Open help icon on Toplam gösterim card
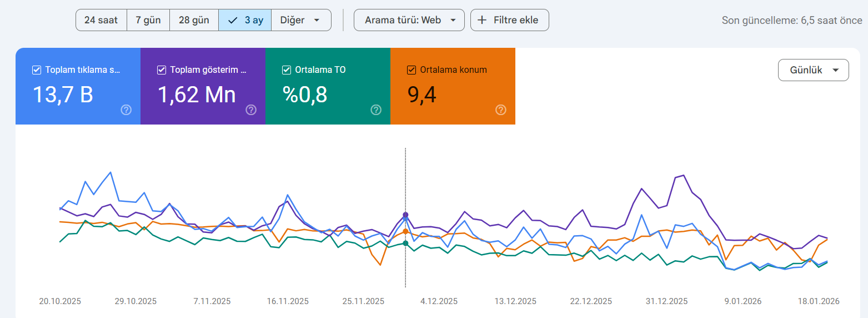The width and height of the screenshot is (868, 318). point(251,110)
